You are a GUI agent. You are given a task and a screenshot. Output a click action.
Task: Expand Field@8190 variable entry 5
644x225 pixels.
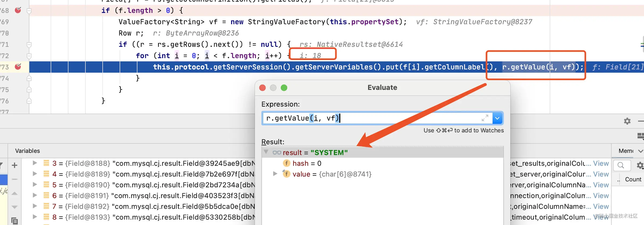(35, 184)
